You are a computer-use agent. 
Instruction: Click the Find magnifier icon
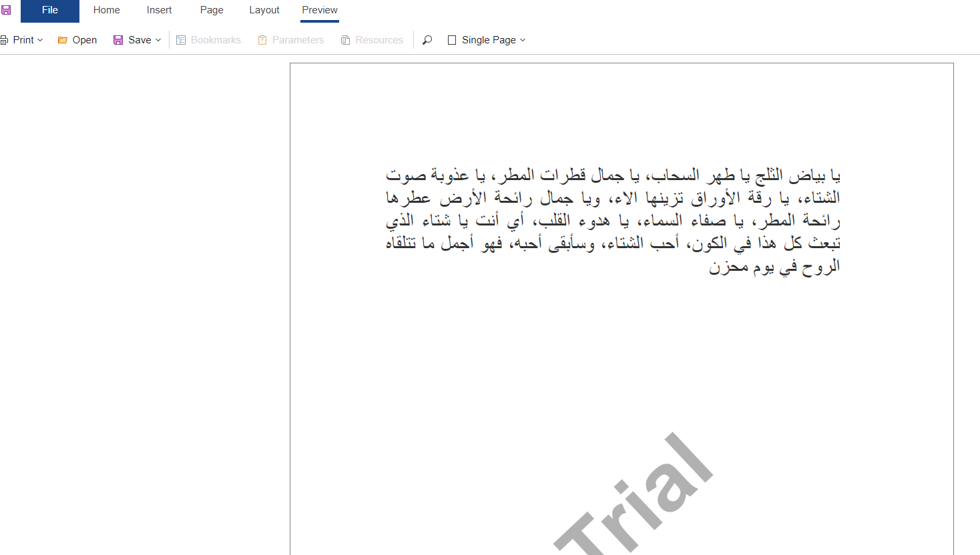click(x=427, y=40)
